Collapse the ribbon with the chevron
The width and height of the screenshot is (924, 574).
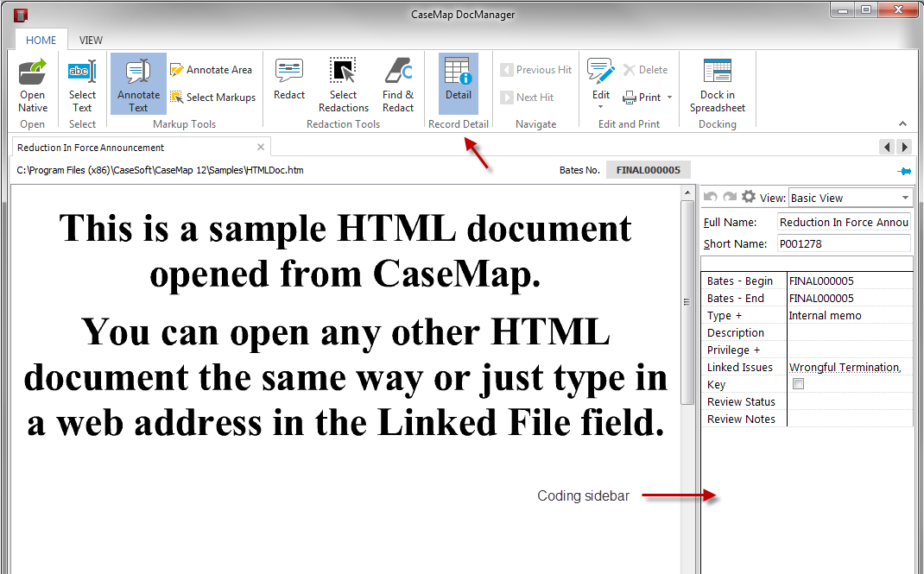tap(902, 123)
